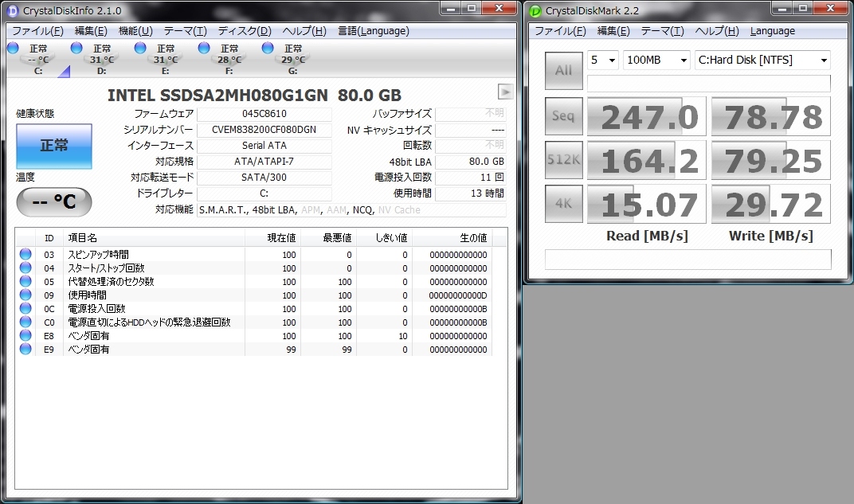Select drive C: status icon

pyautogui.click(x=14, y=48)
